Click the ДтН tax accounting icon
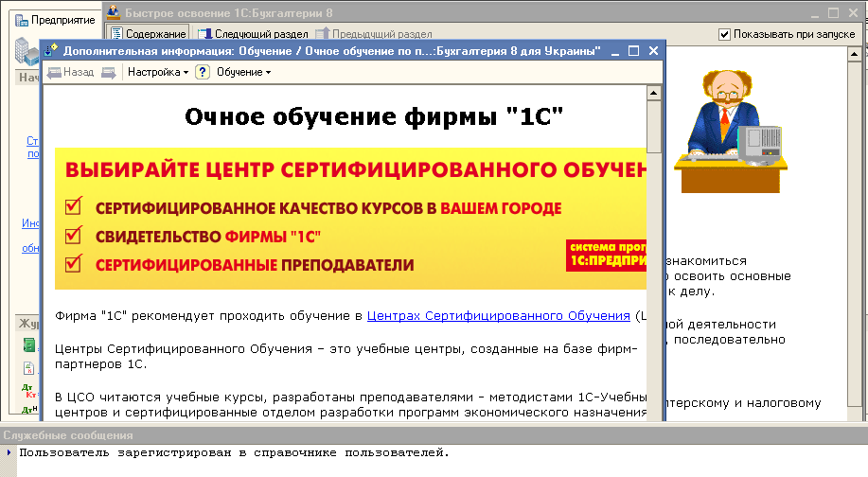This screenshot has height=477, width=868. 29,410
